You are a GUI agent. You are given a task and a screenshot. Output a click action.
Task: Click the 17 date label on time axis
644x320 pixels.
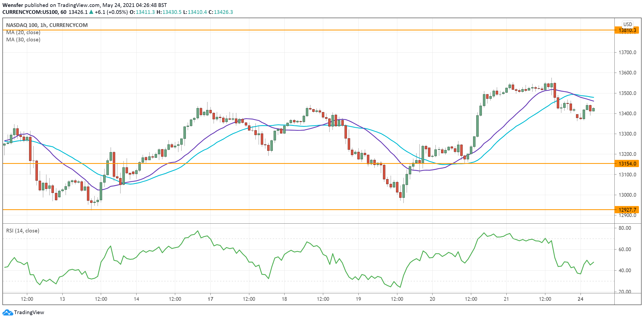point(210,299)
